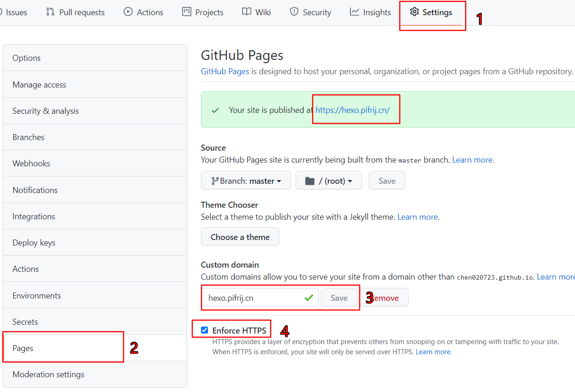Select Deploy keys in the sidebar
This screenshot has width=575, height=392.
95,242
